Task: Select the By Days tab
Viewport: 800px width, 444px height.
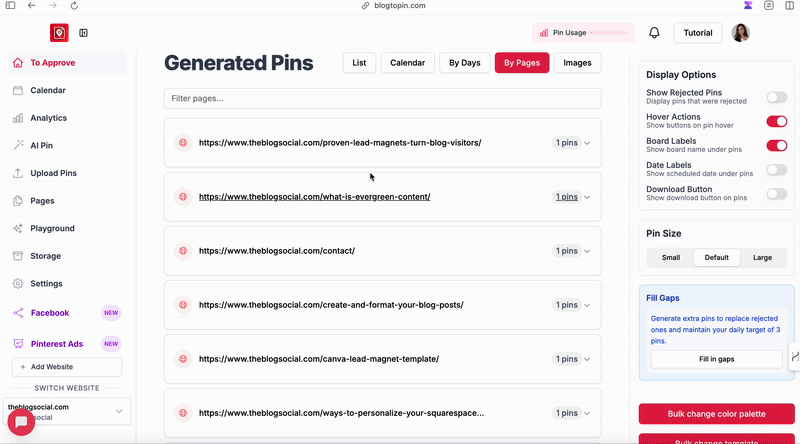Action: (x=464, y=63)
